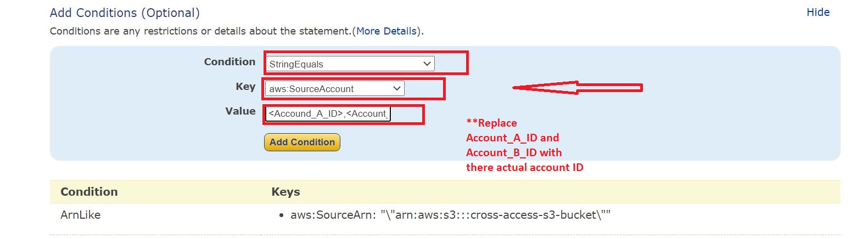Click the Condition column header
The width and height of the screenshot is (868, 239).
point(89,192)
